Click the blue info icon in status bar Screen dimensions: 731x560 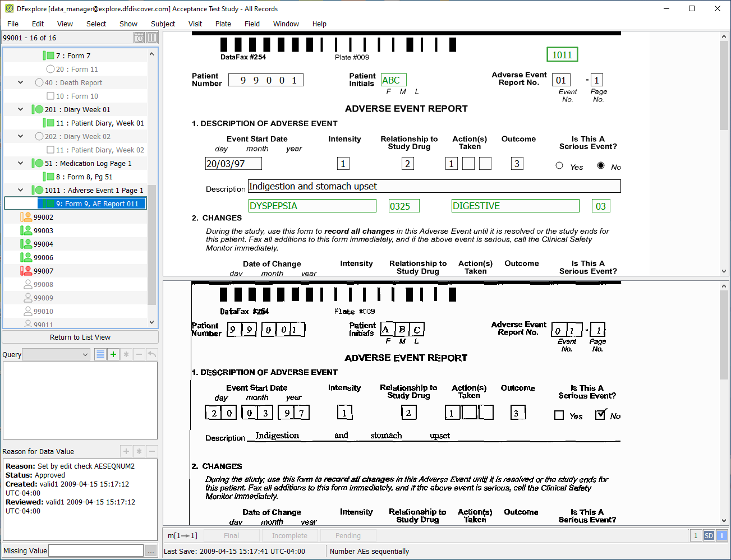pyautogui.click(x=721, y=535)
